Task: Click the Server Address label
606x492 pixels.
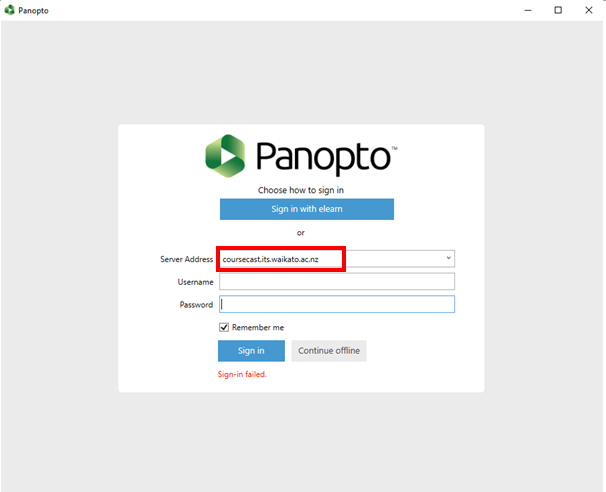Action: (x=186, y=259)
